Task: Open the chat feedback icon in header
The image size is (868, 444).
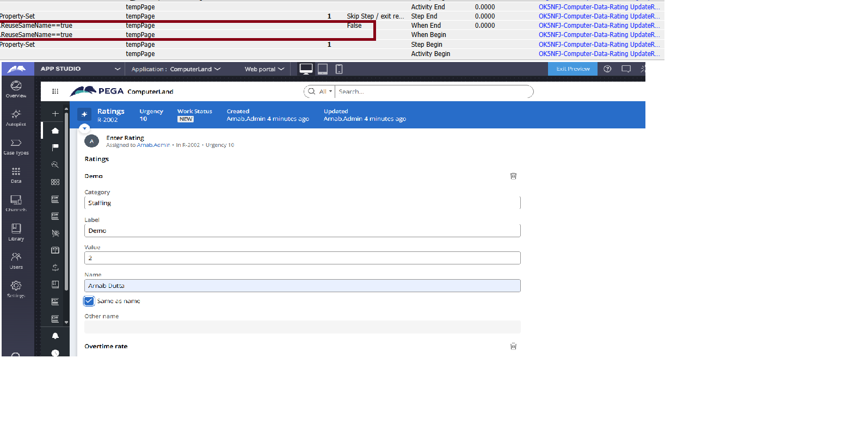Action: coord(626,69)
